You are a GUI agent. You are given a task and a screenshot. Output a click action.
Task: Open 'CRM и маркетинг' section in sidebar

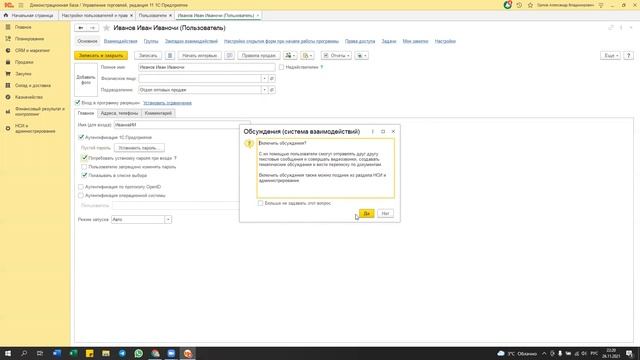click(x=32, y=51)
